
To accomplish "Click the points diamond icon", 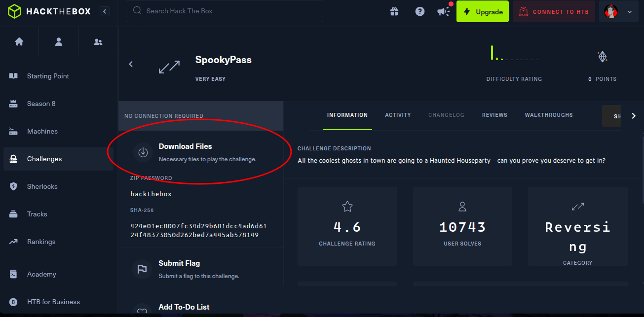I will 602,57.
